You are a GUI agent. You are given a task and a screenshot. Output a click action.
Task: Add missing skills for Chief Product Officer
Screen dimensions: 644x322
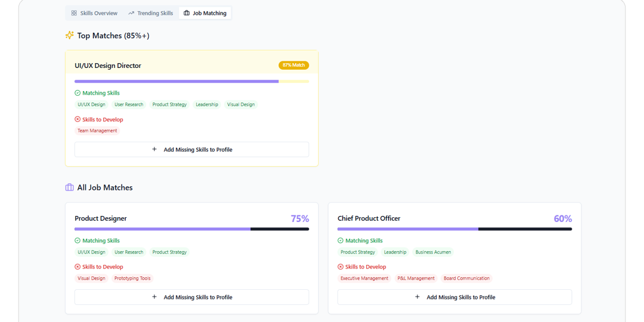pos(455,297)
